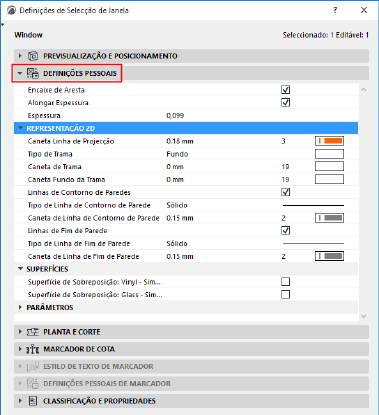Click 0.18 mm value of Linha de Projecção
Screen dimensions: 379x415
(x=180, y=141)
